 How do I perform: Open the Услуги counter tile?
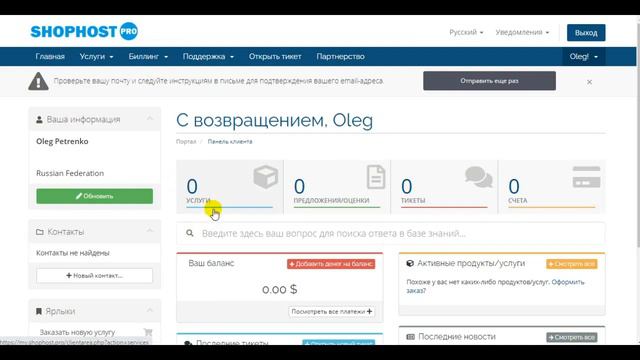pos(229,187)
